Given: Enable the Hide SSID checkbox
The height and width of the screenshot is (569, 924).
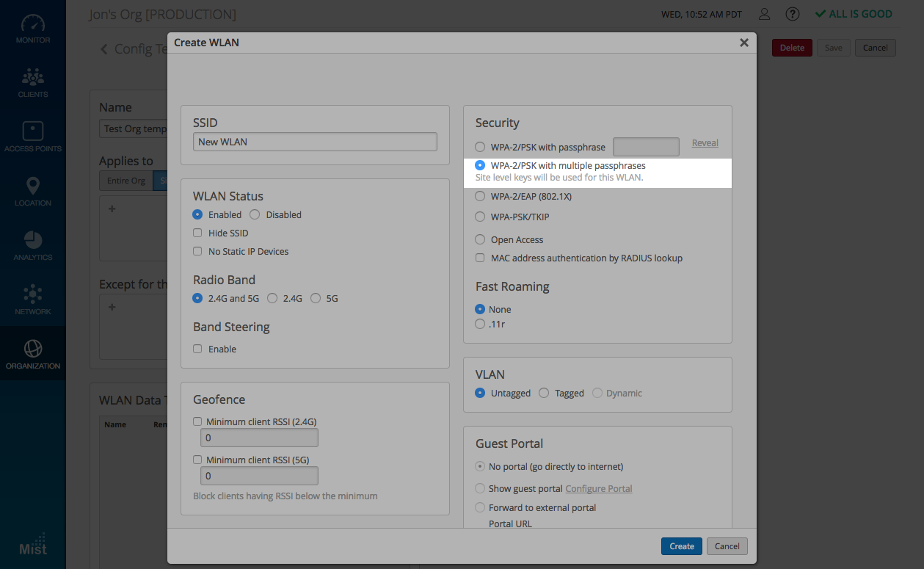Looking at the screenshot, I should pyautogui.click(x=197, y=233).
